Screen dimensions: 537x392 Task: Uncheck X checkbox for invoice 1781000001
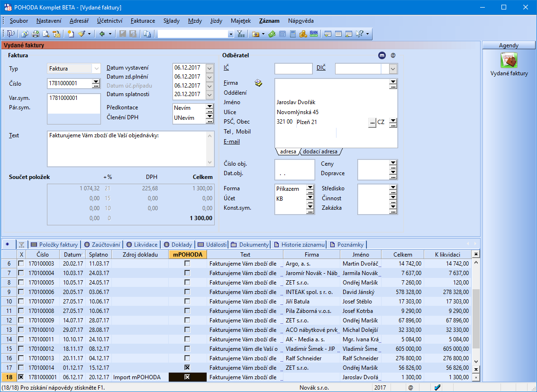[21, 377]
